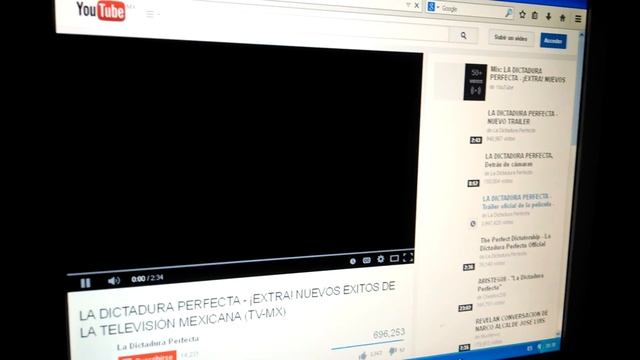Go to browser home page icon
Viewport: 640px width, 360px height.
tap(562, 18)
